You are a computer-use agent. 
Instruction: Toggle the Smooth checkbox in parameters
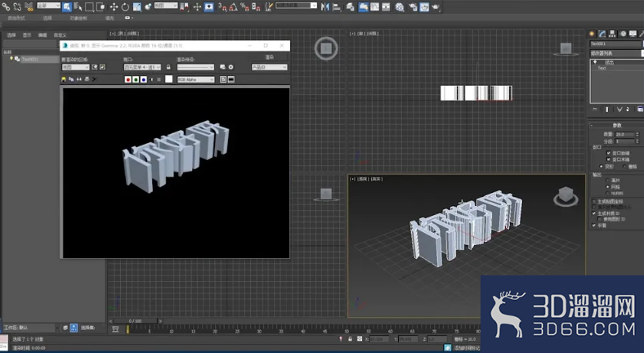(593, 226)
